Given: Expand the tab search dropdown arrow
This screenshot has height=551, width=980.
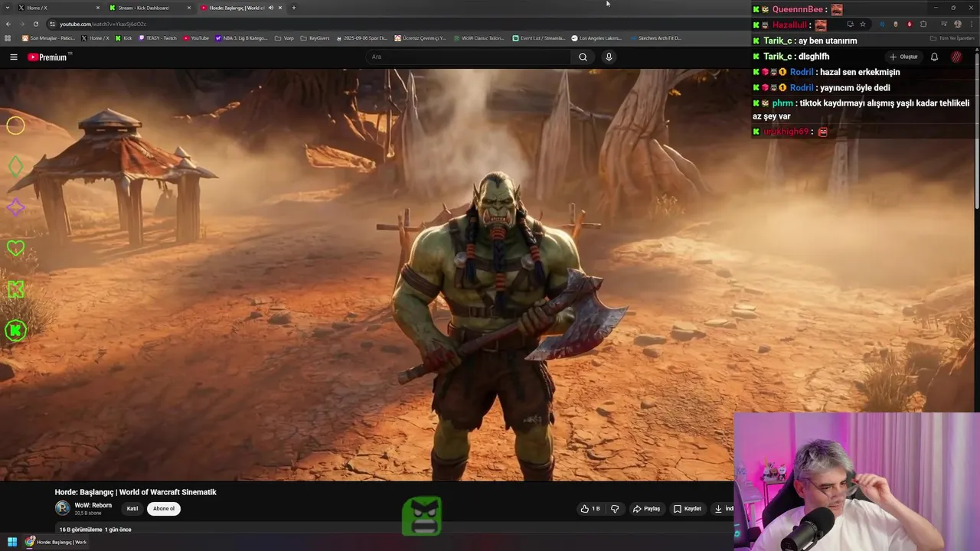Looking at the screenshot, I should tap(8, 8).
